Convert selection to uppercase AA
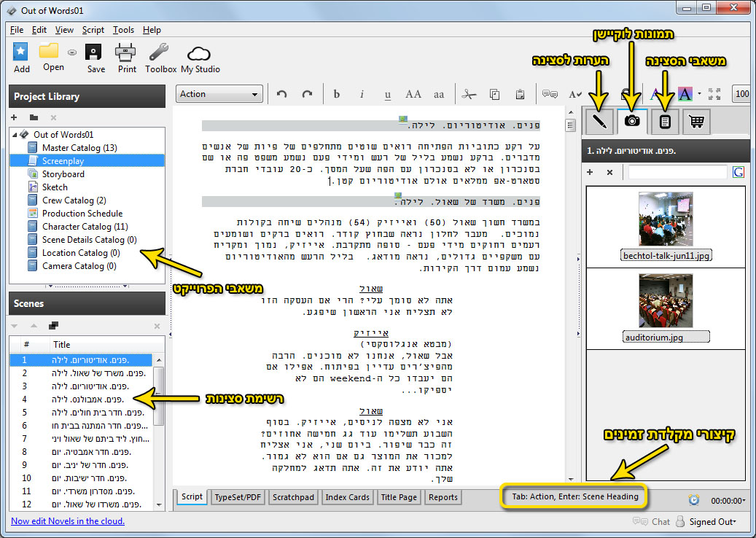Viewport: 756px width, 538px height. 413,94
